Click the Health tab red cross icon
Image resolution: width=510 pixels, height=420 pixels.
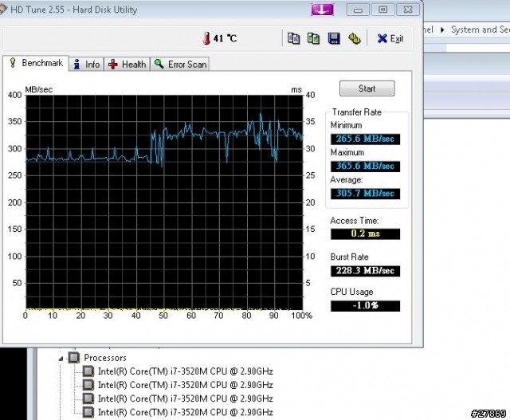point(113,64)
